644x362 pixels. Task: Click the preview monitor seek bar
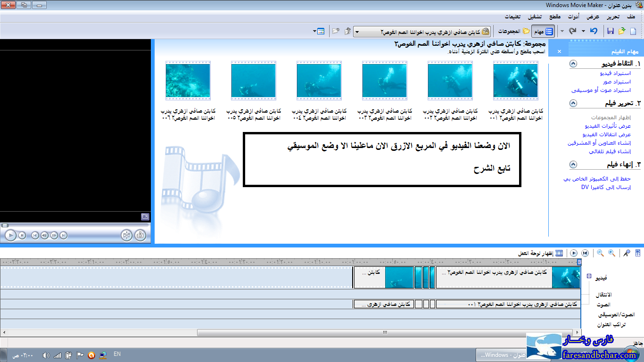click(x=75, y=225)
